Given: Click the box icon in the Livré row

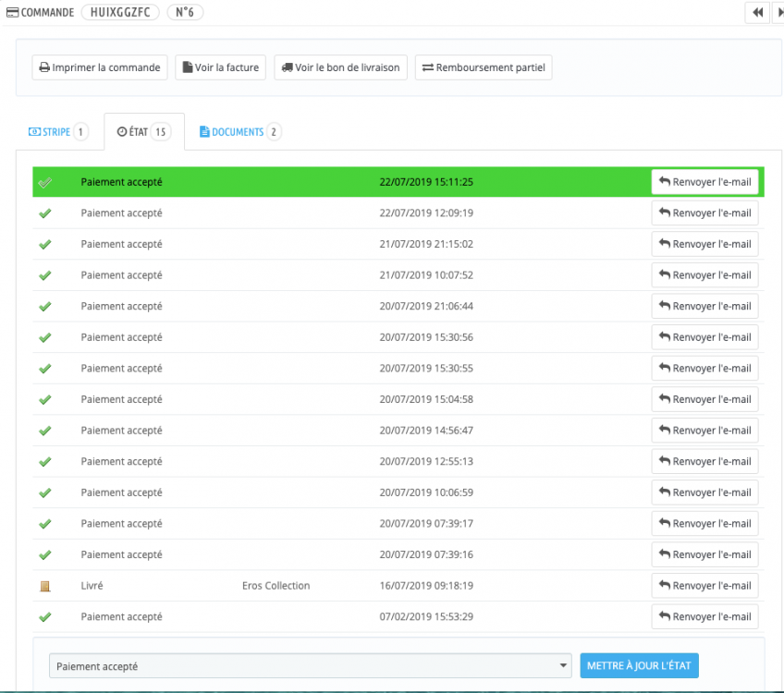Looking at the screenshot, I should click(45, 586).
